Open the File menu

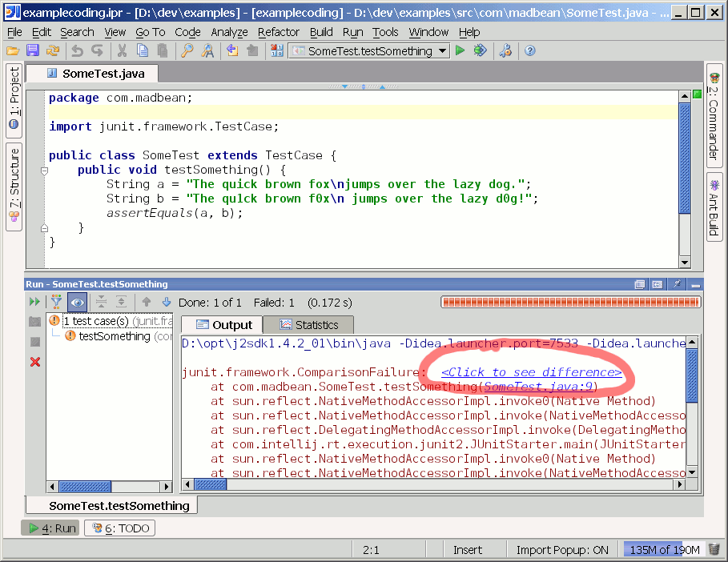pos(15,32)
